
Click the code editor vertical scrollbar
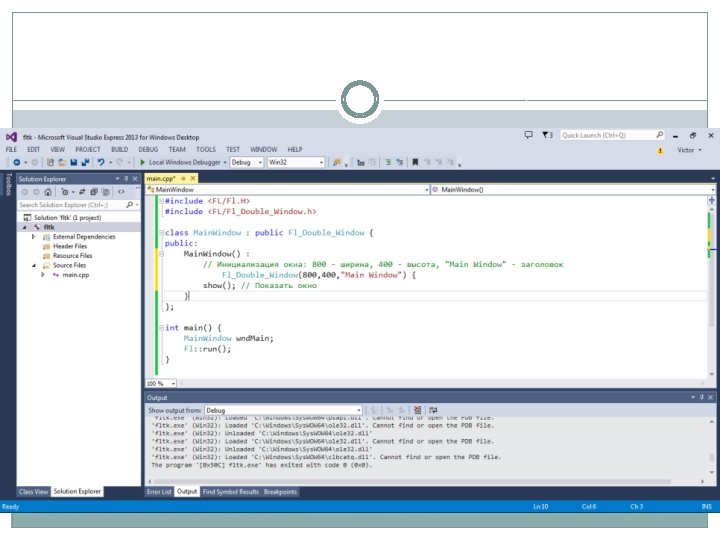(712, 290)
